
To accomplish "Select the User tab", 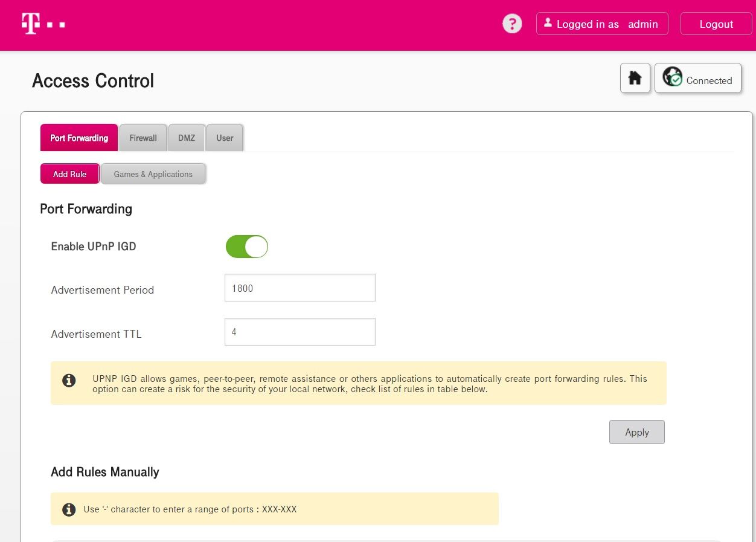I will click(225, 138).
